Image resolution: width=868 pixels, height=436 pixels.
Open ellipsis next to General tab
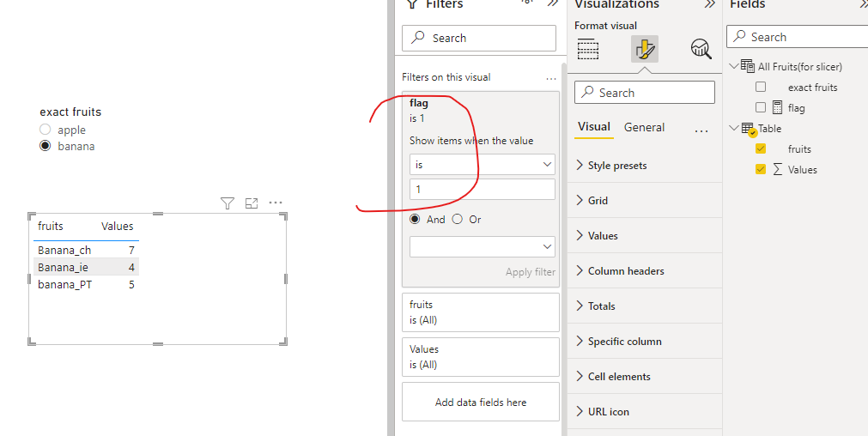[701, 131]
